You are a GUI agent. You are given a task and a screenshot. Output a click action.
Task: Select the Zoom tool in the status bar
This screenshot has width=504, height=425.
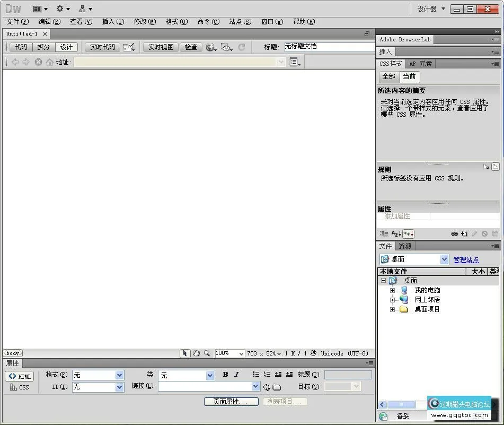click(208, 353)
